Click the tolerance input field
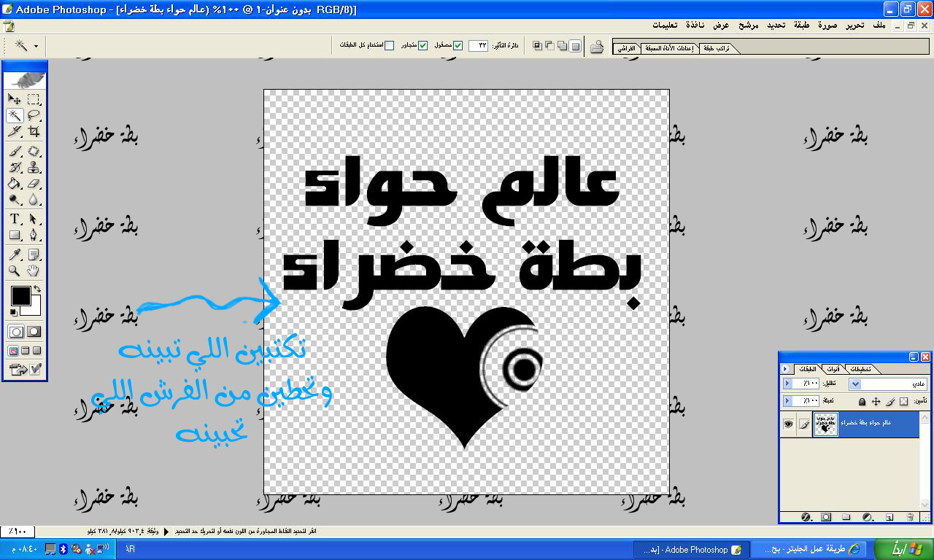 click(x=478, y=46)
